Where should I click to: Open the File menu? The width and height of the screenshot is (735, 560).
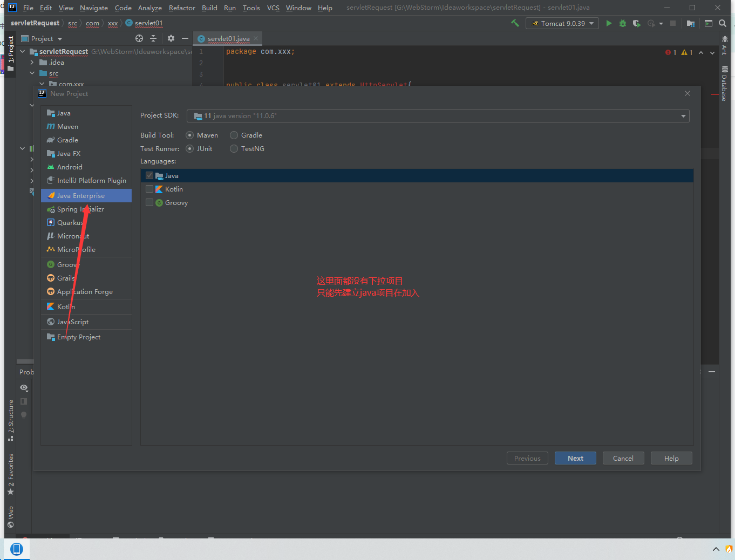pyautogui.click(x=28, y=8)
